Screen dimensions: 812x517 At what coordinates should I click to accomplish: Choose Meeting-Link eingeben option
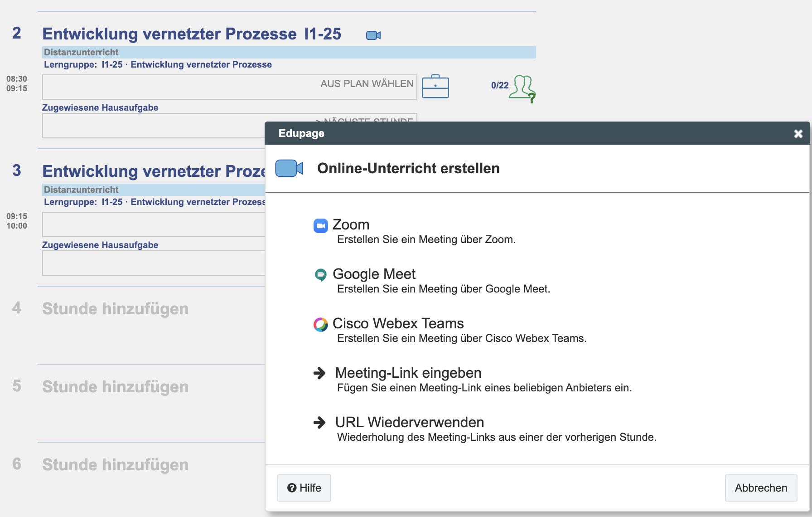[x=408, y=373]
